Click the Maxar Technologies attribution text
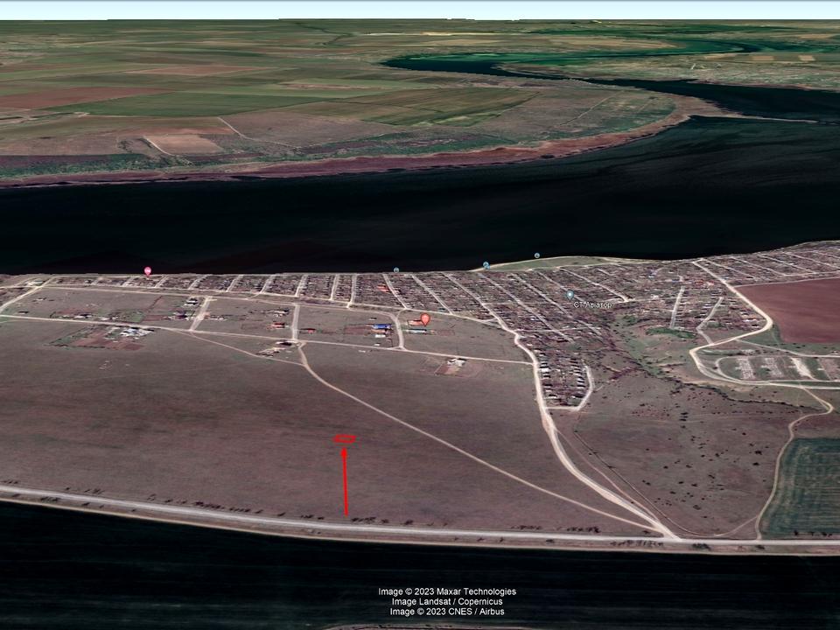840x630 pixels. 447,591
